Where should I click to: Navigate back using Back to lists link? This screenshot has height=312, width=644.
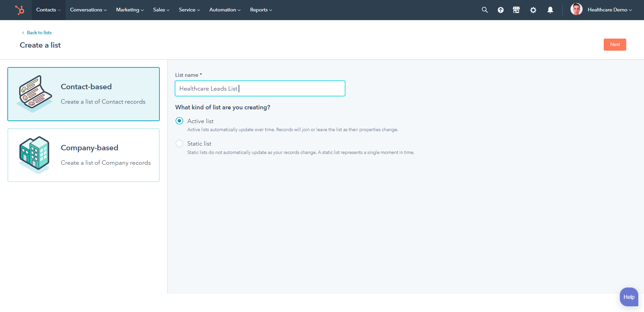39,33
